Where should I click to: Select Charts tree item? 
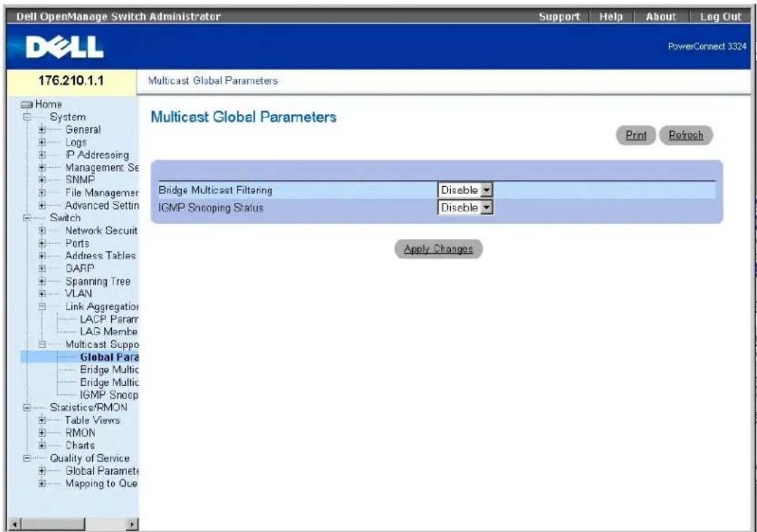pyautogui.click(x=80, y=445)
